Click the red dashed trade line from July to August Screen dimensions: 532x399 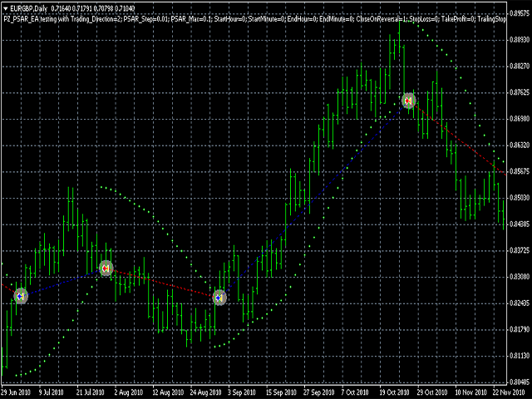point(163,283)
